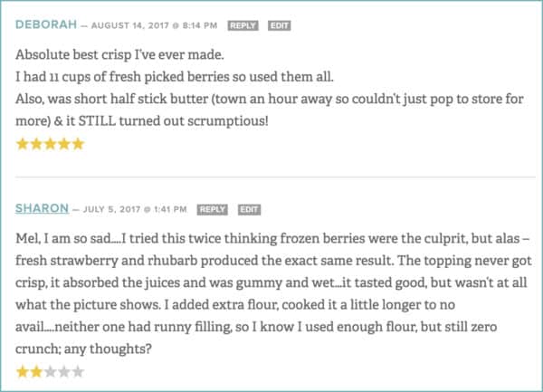Open the August 14, 2017 comment timestamp
The image size is (543, 392).
[x=155, y=25]
